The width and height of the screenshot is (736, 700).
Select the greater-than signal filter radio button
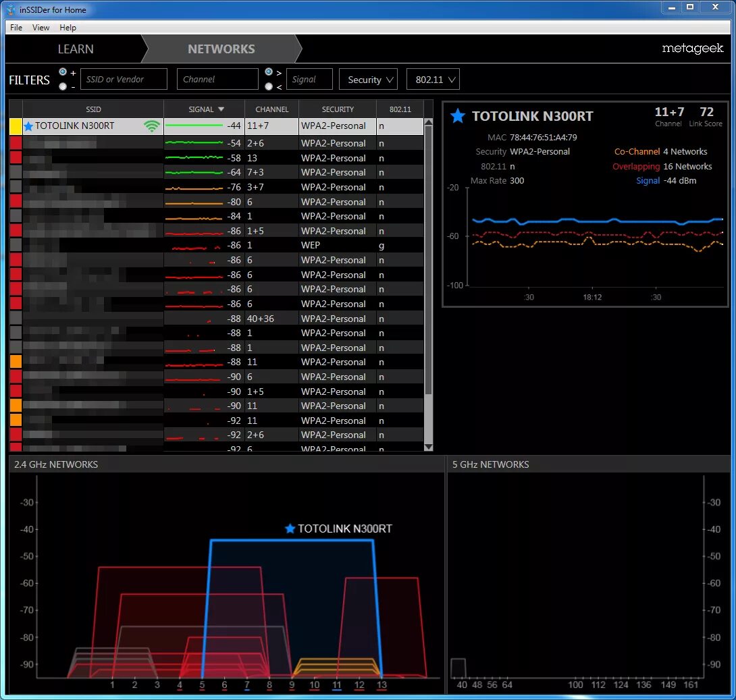[269, 72]
